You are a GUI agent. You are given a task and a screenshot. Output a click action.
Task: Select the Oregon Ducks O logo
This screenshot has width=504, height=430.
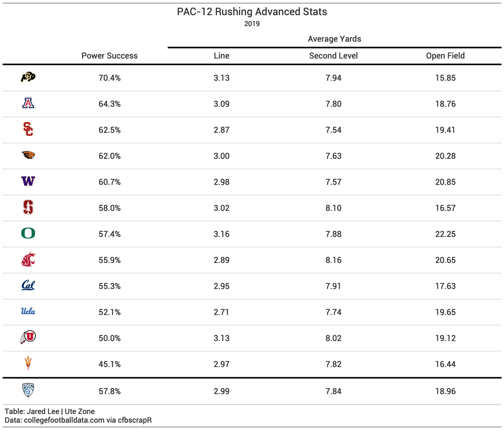(28, 233)
